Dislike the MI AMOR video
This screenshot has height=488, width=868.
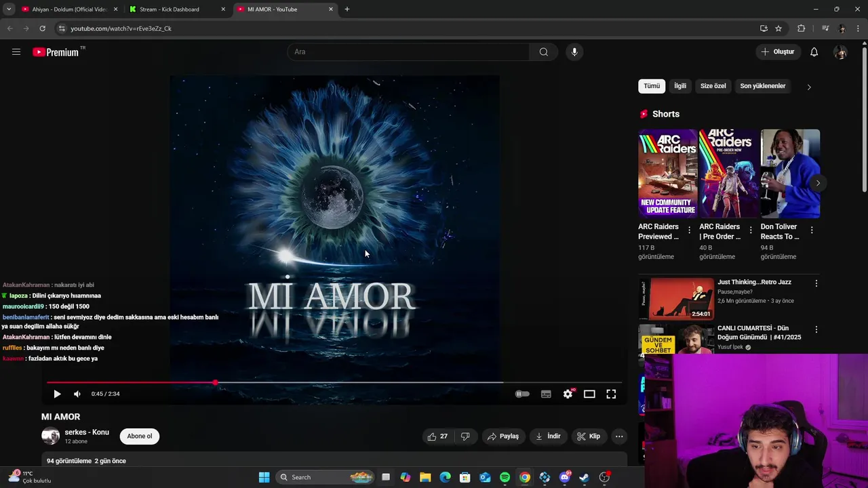click(x=465, y=436)
